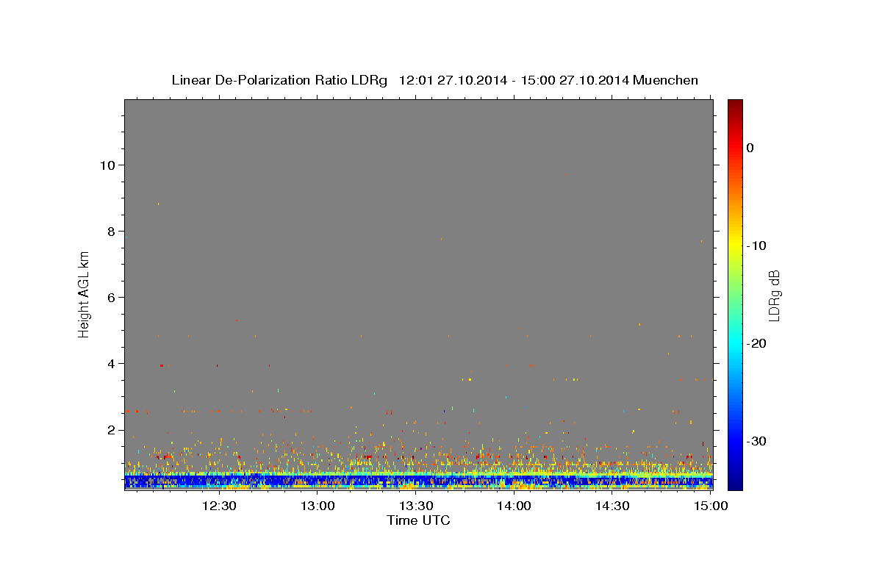882x588 pixels.
Task: Click the height axis label 8
Action: (110, 231)
